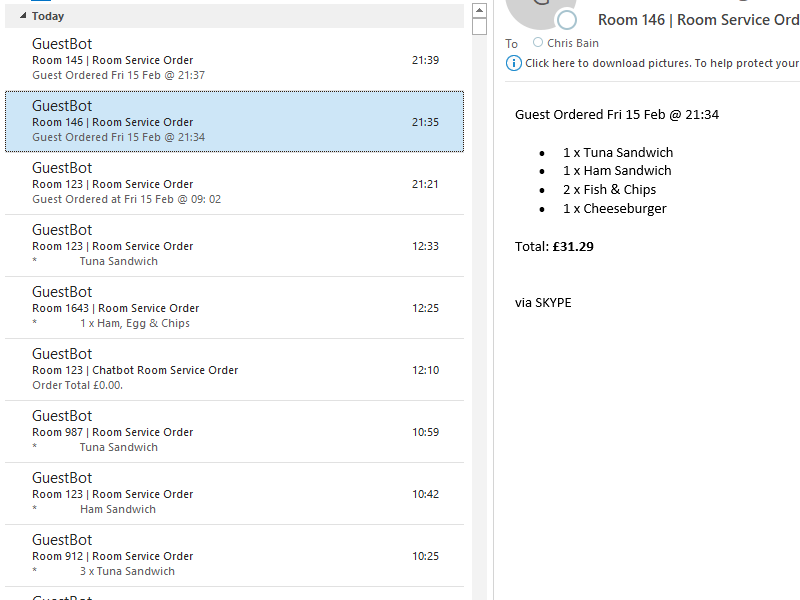The width and height of the screenshot is (800, 600).
Task: Open the Room 123 Ham Sandwich email
Action: (234, 493)
